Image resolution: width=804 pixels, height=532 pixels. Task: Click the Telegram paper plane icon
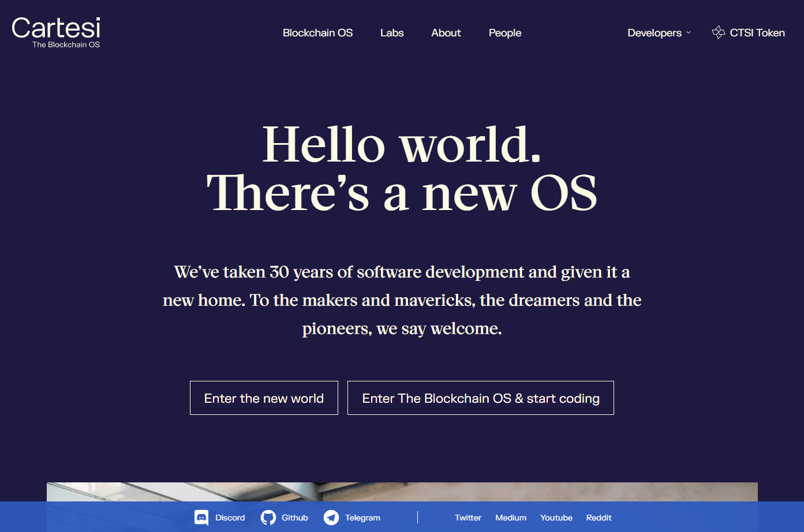point(331,518)
